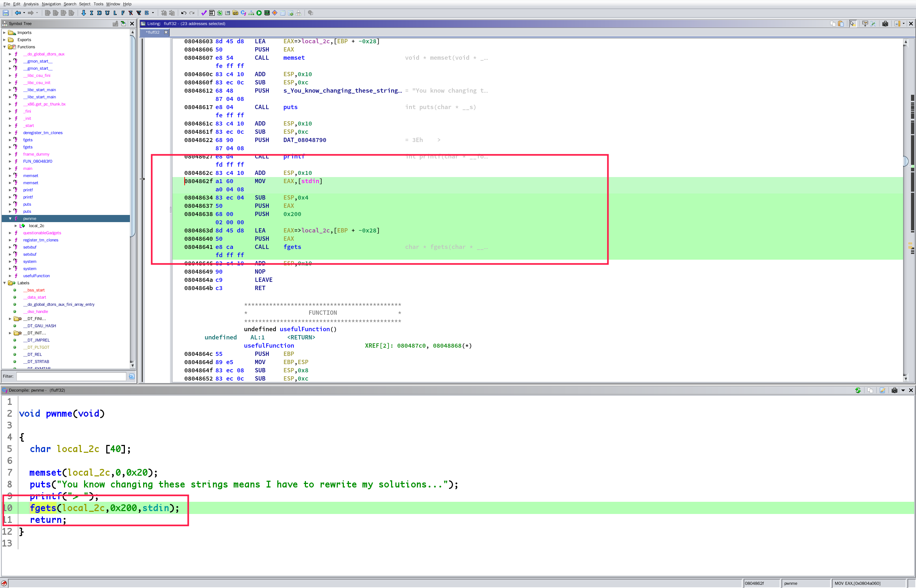
Task: Open the Navigation menu
Action: [x=51, y=4]
